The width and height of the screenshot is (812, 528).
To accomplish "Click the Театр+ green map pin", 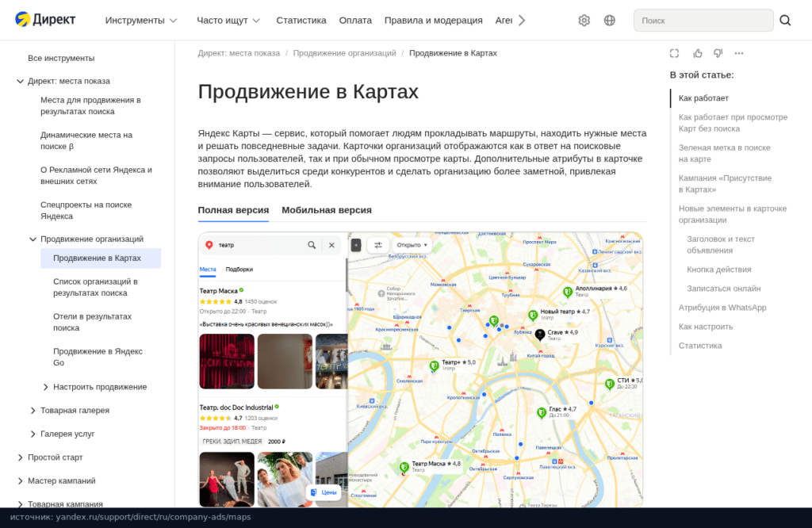I will (x=434, y=366).
